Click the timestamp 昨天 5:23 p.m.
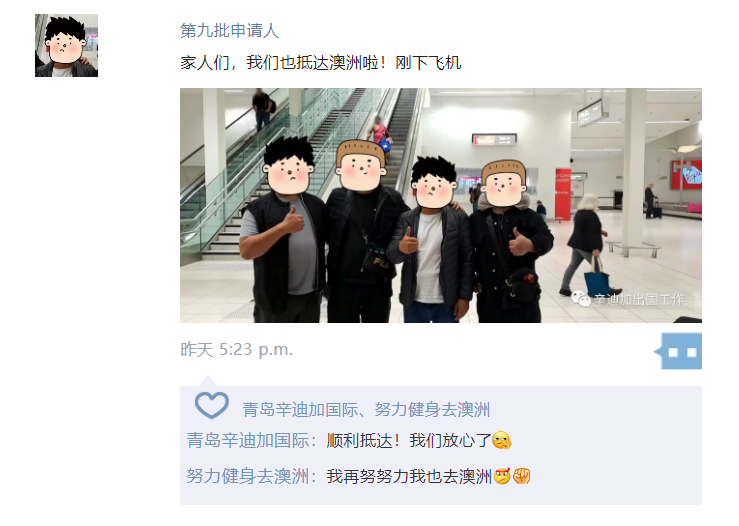This screenshot has height=526, width=739. pyautogui.click(x=237, y=350)
